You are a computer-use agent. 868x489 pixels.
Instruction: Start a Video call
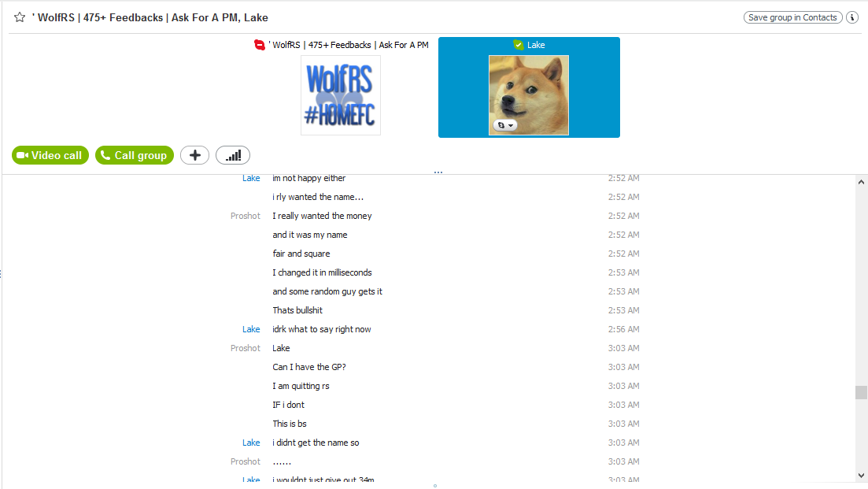(x=50, y=156)
